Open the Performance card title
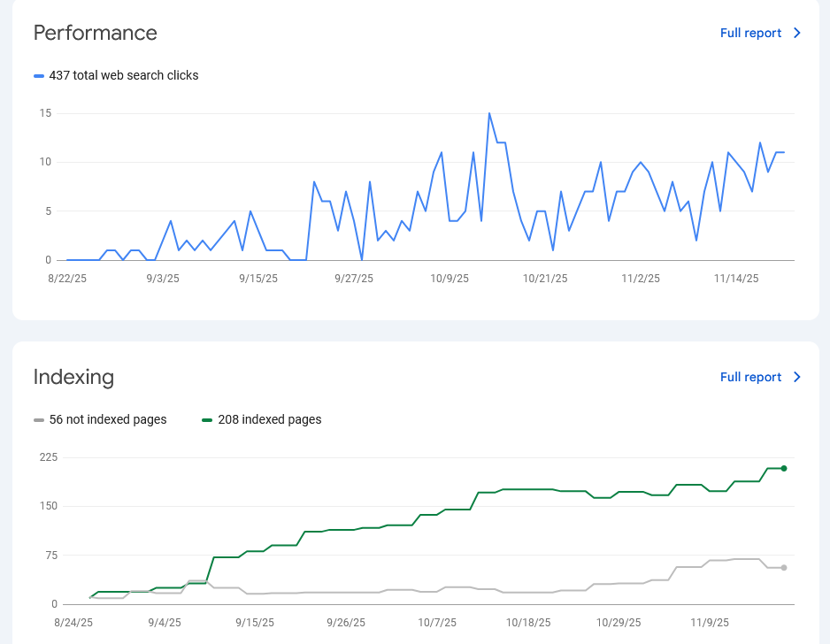This screenshot has height=644, width=830. tap(95, 33)
